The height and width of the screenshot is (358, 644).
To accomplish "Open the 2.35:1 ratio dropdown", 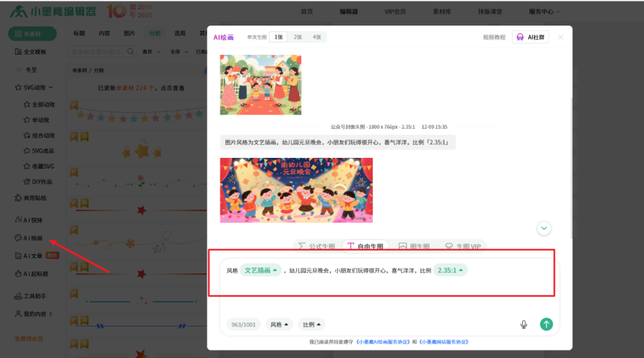I will tap(450, 269).
